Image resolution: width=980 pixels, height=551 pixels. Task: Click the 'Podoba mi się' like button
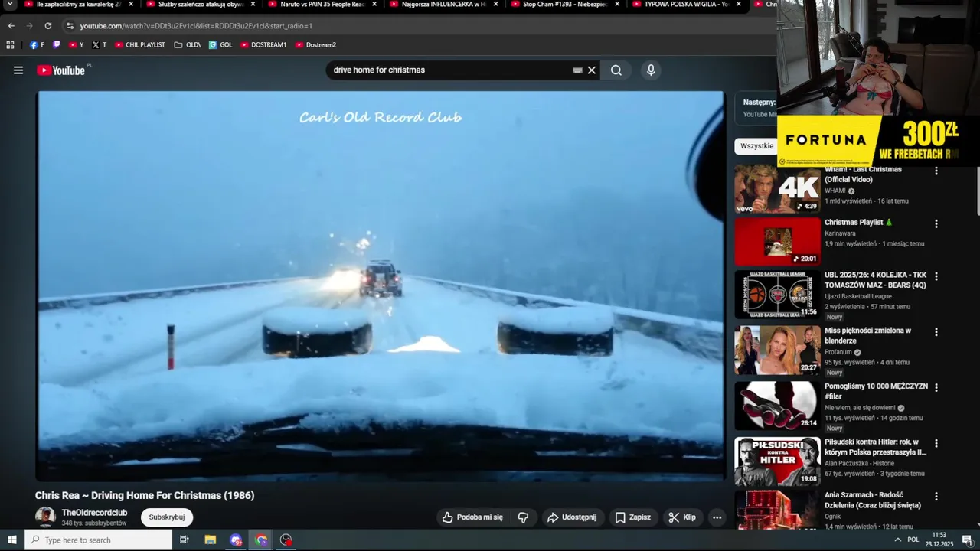point(473,517)
